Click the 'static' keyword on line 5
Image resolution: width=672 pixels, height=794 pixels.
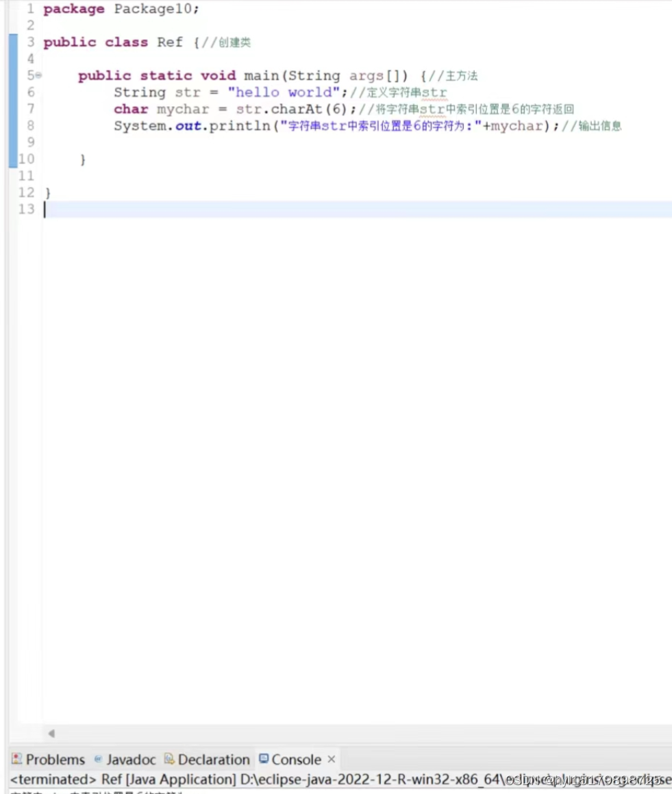tap(166, 75)
